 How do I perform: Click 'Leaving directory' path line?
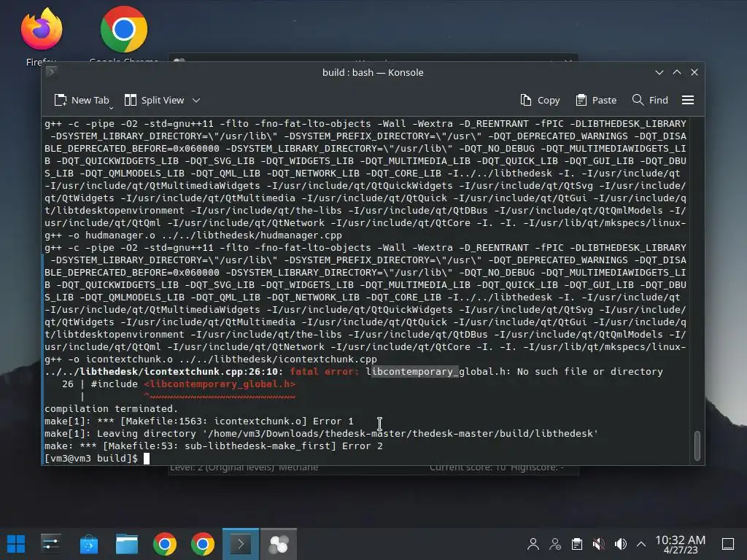coord(321,433)
